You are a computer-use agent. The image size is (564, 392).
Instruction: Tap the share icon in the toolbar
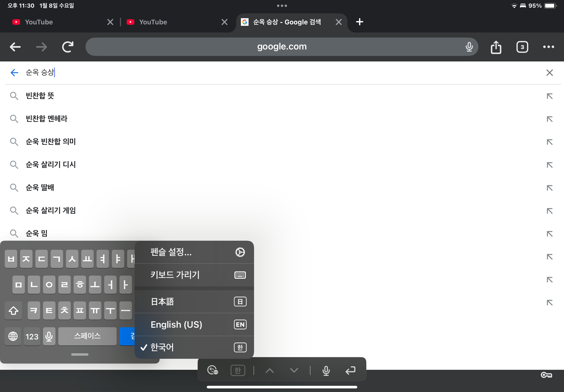[x=496, y=47]
